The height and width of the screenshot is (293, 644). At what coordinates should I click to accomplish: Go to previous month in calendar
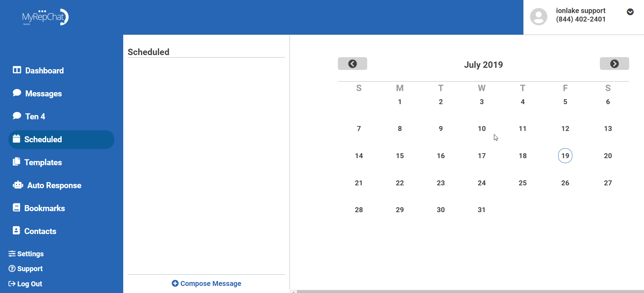click(352, 64)
